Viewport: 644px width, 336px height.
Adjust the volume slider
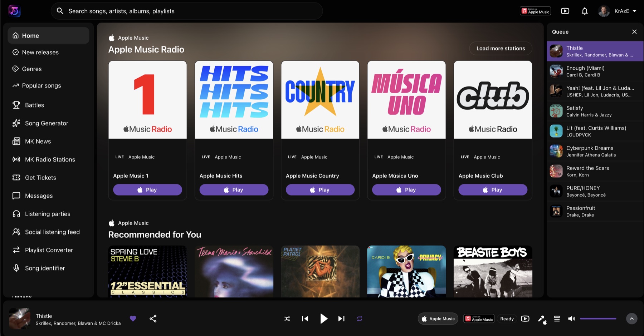pos(598,318)
